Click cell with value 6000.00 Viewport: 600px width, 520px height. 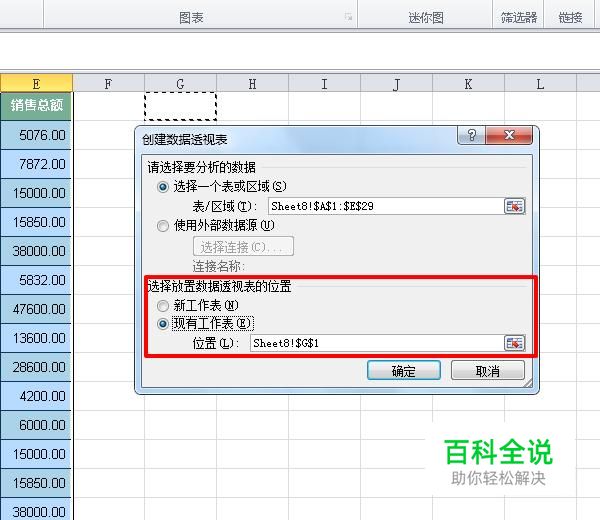click(36, 425)
